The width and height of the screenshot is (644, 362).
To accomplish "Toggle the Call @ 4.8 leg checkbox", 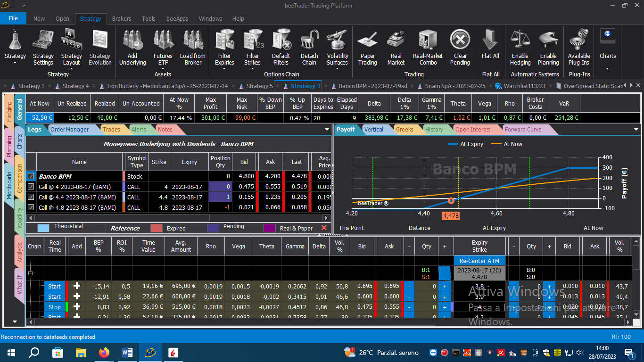I will pyautogui.click(x=31, y=207).
